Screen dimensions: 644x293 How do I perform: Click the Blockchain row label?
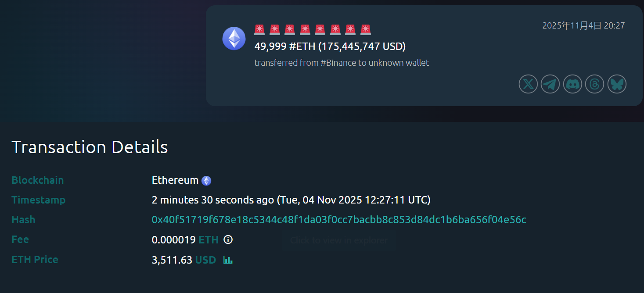click(x=37, y=180)
